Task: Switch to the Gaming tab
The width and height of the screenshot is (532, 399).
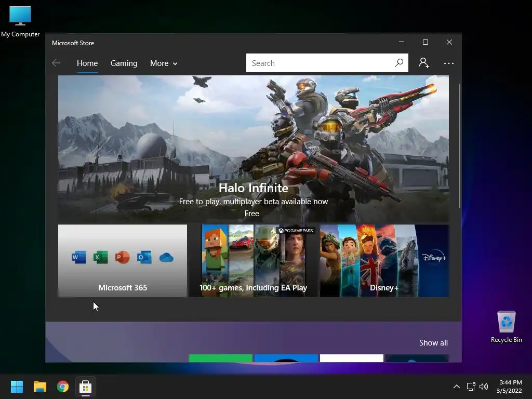Action: pos(124,63)
